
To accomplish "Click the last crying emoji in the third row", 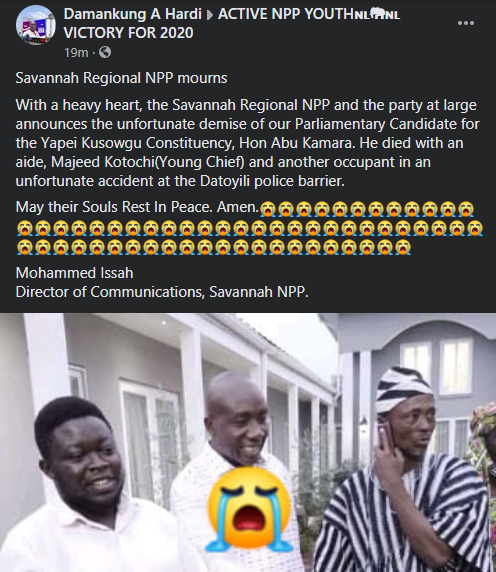I will coord(403,247).
